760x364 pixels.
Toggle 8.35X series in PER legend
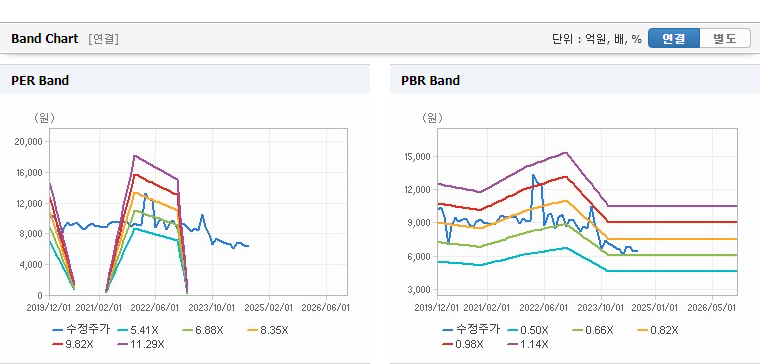tap(268, 330)
